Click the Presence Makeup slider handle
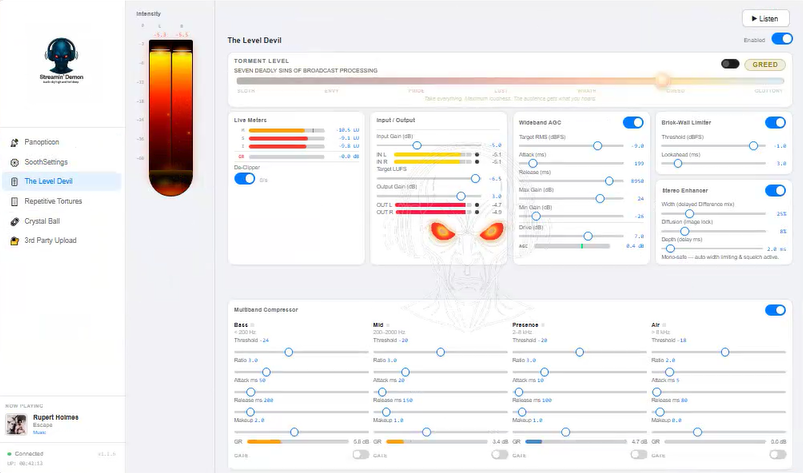 (x=565, y=432)
